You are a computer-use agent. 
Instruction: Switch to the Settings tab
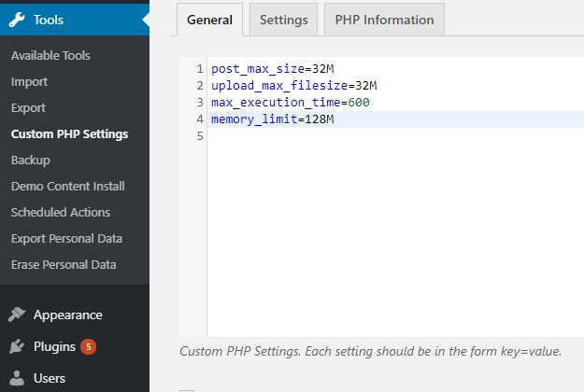283,20
